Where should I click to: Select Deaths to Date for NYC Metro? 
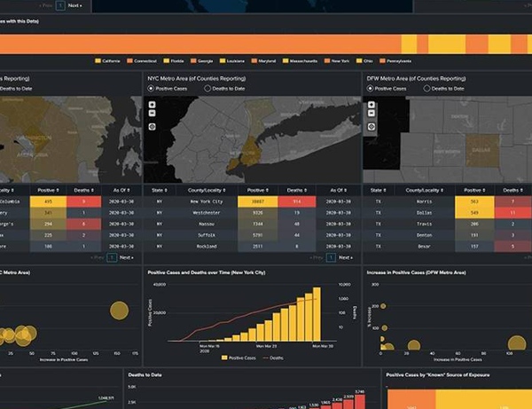[x=207, y=89]
